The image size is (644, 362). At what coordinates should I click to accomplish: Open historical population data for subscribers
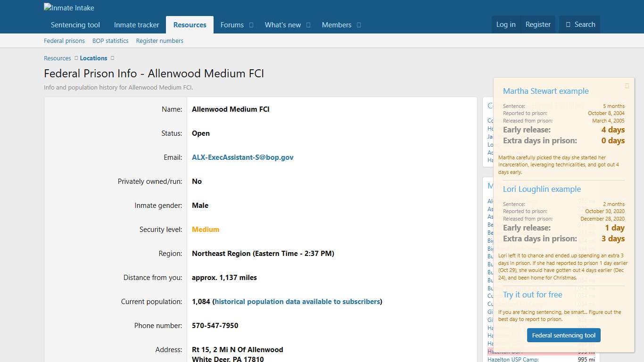pyautogui.click(x=297, y=302)
